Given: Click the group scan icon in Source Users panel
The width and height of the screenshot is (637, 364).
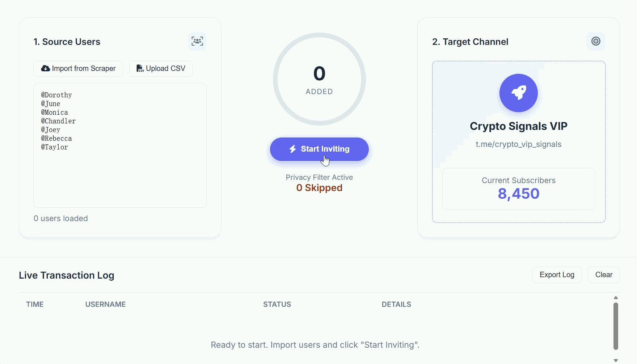Looking at the screenshot, I should click(x=197, y=41).
